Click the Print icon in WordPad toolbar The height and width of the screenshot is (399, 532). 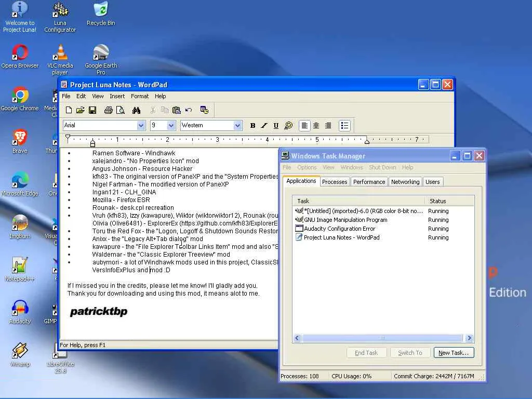click(x=108, y=110)
